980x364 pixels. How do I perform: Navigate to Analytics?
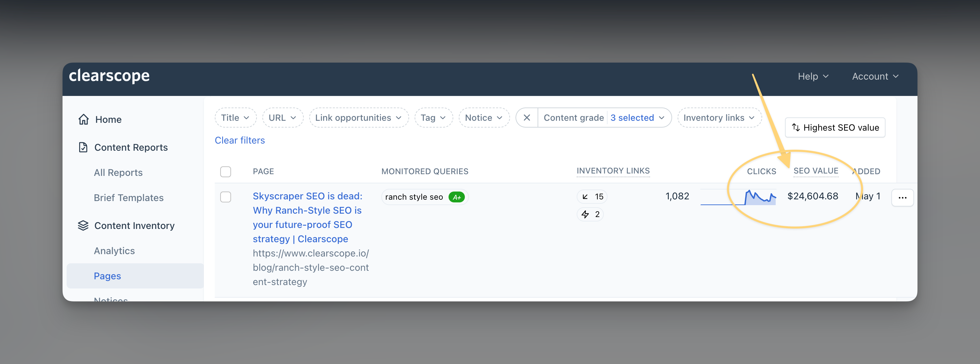pos(115,251)
